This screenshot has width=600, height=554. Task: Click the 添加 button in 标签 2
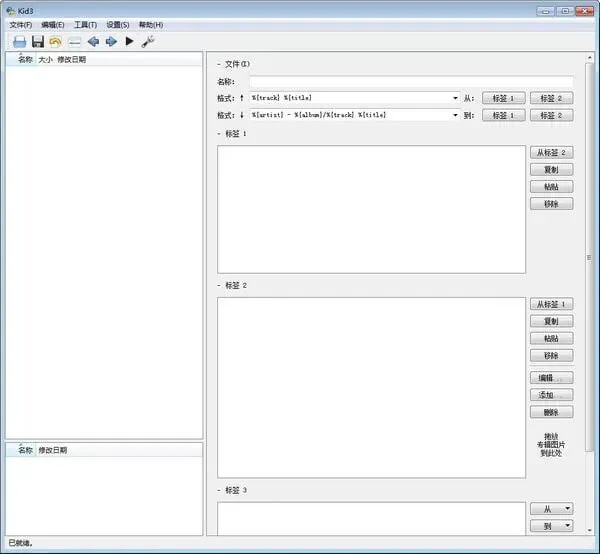[551, 395]
